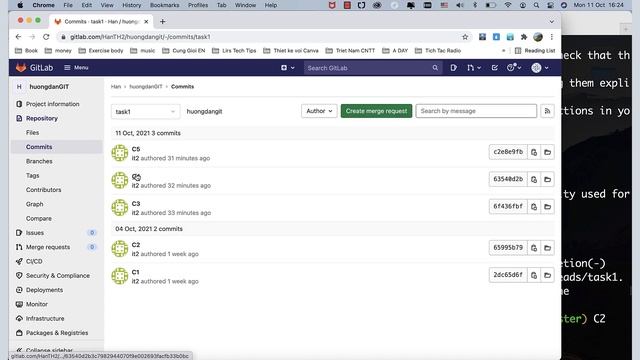The width and height of the screenshot is (640, 360).
Task: Open Compare in sidebar
Action: (x=39, y=218)
